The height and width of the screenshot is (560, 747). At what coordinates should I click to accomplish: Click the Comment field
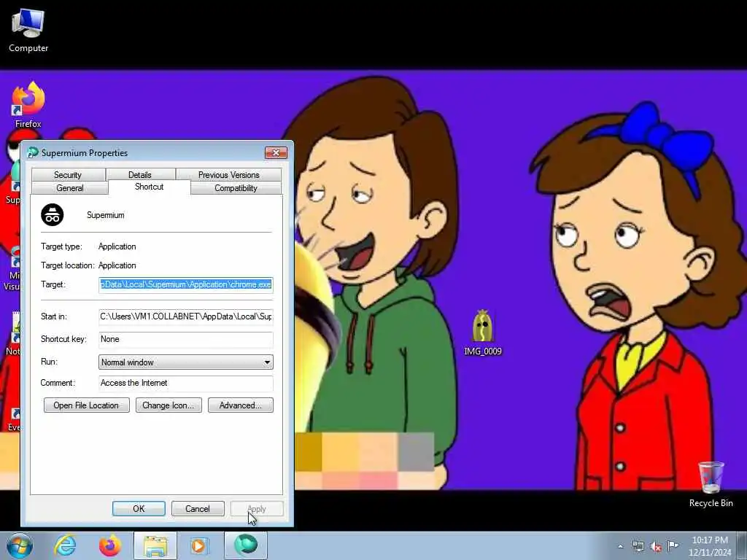(x=186, y=383)
